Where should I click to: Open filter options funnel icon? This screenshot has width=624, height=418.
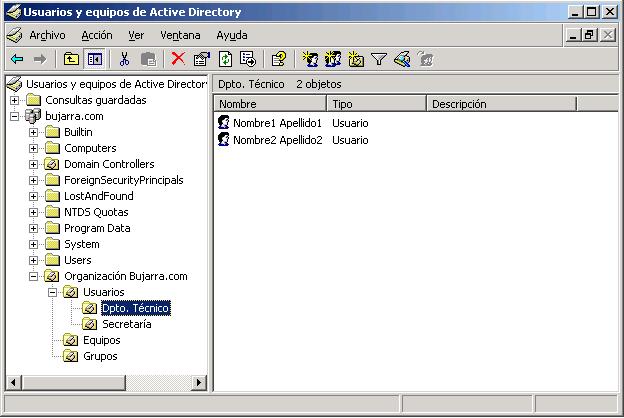pos(378,60)
